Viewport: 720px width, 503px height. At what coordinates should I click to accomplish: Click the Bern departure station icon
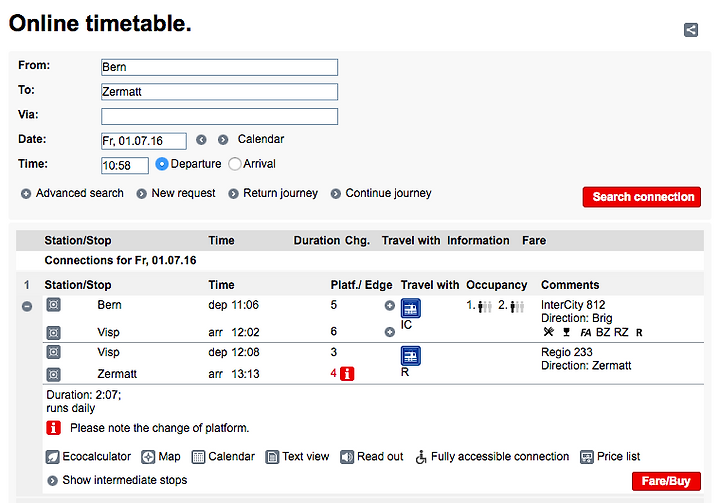(x=53, y=305)
